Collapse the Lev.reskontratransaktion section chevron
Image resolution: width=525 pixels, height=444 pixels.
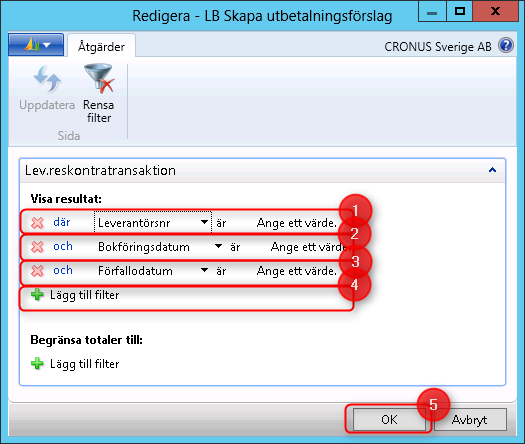tap(492, 170)
